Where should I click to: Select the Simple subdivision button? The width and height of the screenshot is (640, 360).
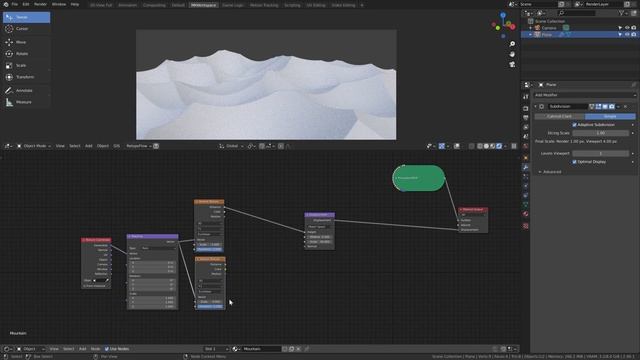tap(610, 116)
